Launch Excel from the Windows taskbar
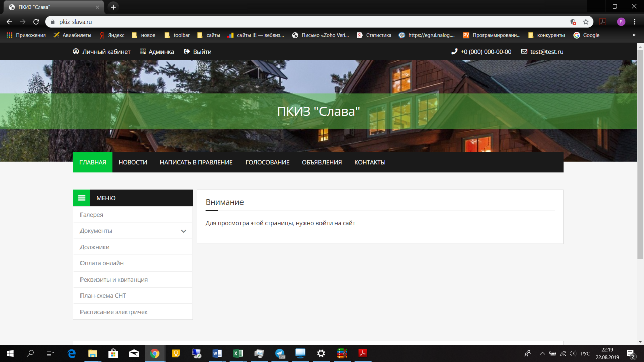The image size is (644, 362). (238, 353)
